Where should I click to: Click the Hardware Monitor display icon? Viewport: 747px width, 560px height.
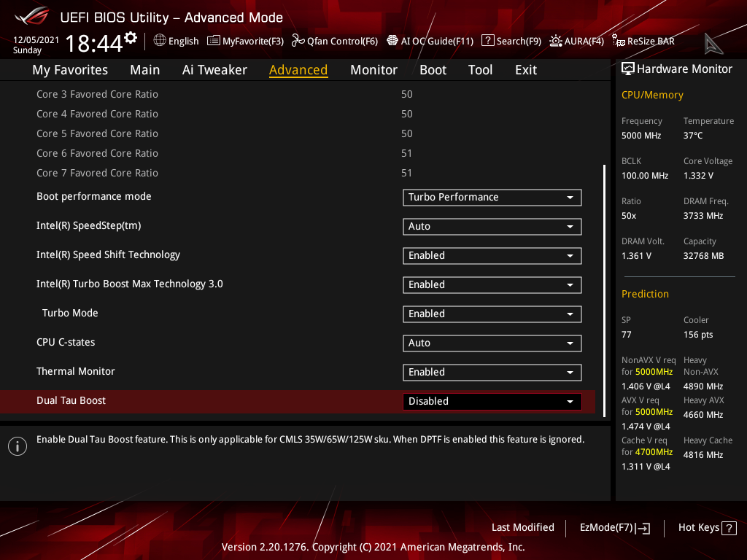[x=628, y=69]
